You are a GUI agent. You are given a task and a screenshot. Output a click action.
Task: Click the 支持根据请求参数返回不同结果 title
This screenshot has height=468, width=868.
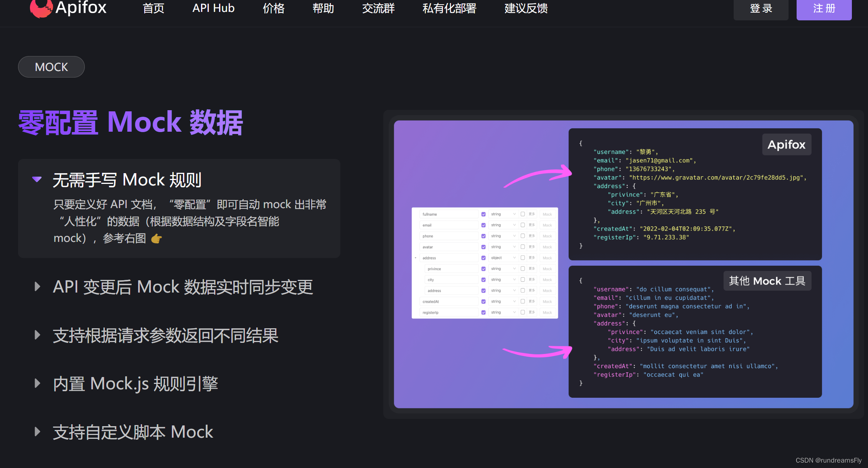pyautogui.click(x=165, y=335)
